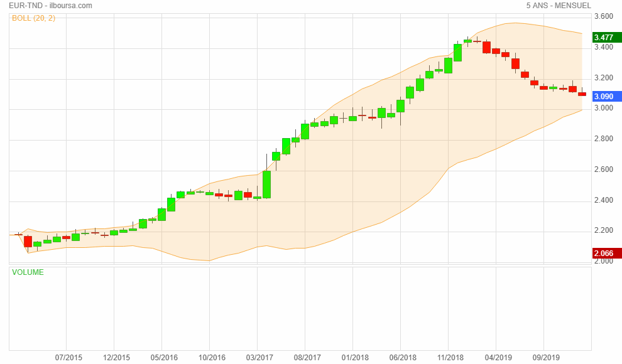Click the large green candle after 11/2018

(458, 53)
